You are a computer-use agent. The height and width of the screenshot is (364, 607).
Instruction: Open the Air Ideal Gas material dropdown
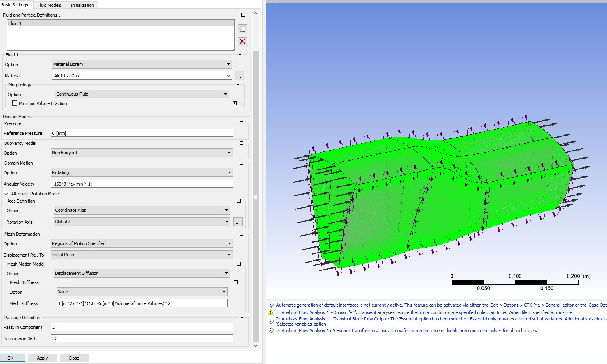(x=229, y=75)
